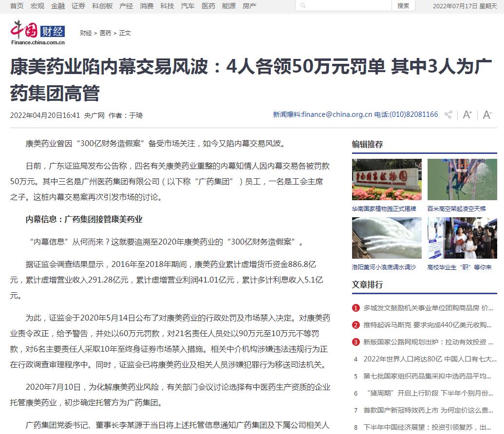Image resolution: width=504 pixels, height=434 pixels.
Task: Open thumbnail of 高校毕业生 job fair
Action: (462, 238)
